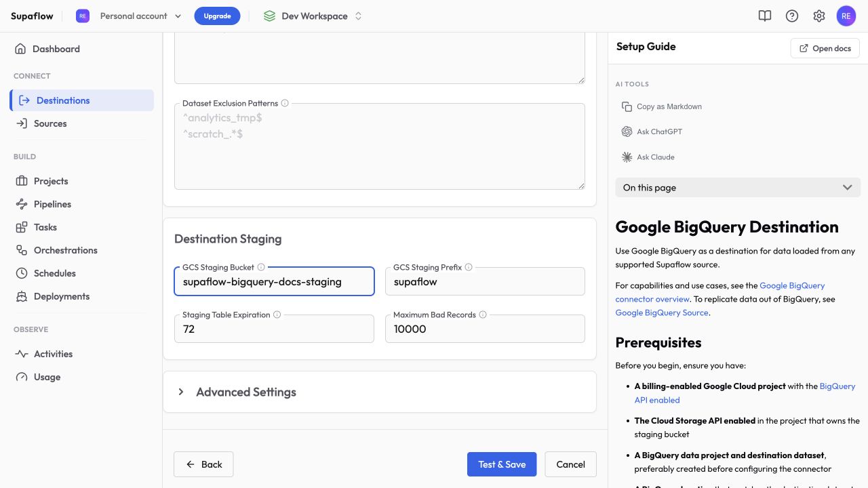
Task: Open the Dev Workspace switcher
Action: click(x=313, y=16)
